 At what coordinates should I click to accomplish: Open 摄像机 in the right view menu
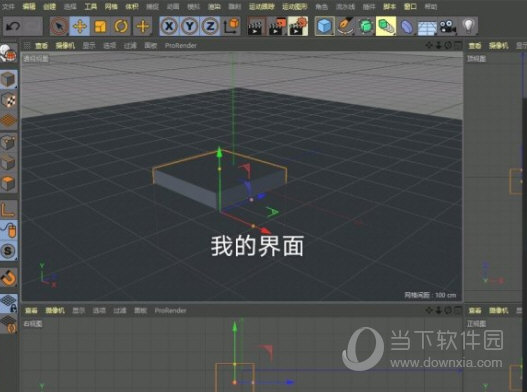55,310
